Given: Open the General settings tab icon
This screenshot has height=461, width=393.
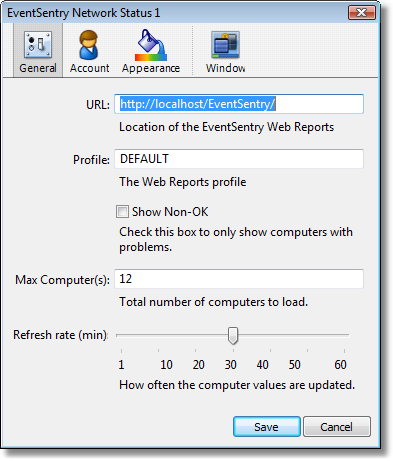Looking at the screenshot, I should 38,51.
